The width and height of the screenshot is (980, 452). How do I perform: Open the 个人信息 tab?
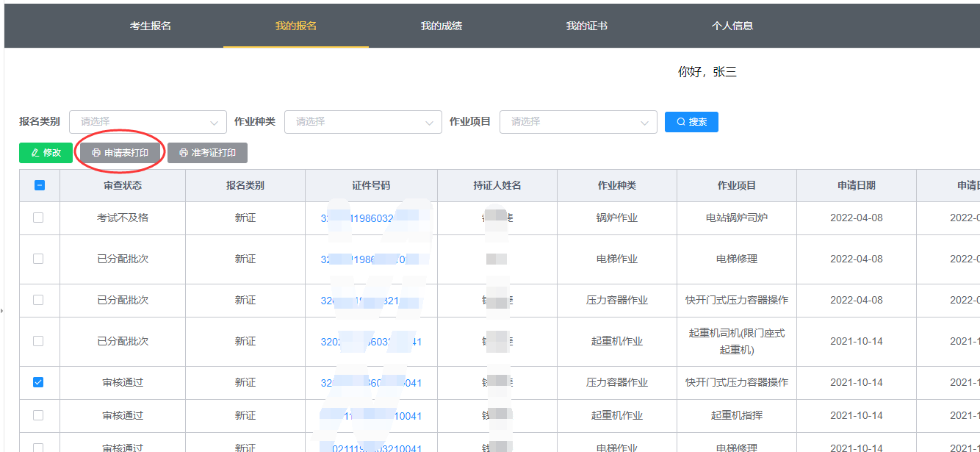732,26
